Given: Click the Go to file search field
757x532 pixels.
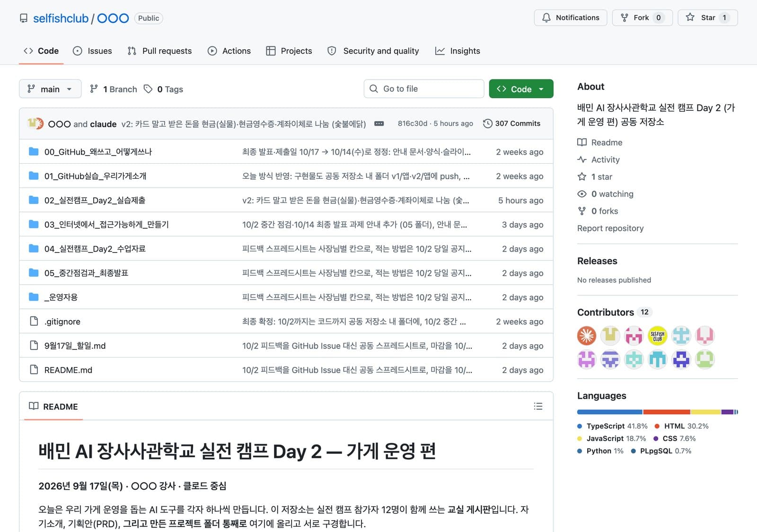Looking at the screenshot, I should coord(424,89).
